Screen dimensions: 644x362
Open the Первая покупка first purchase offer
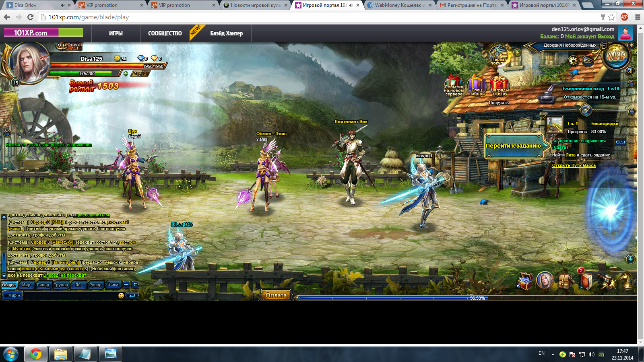498,56
